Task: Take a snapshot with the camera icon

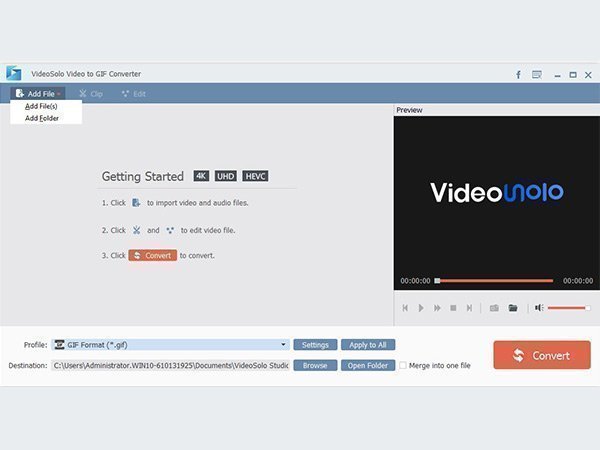Action: click(x=494, y=308)
